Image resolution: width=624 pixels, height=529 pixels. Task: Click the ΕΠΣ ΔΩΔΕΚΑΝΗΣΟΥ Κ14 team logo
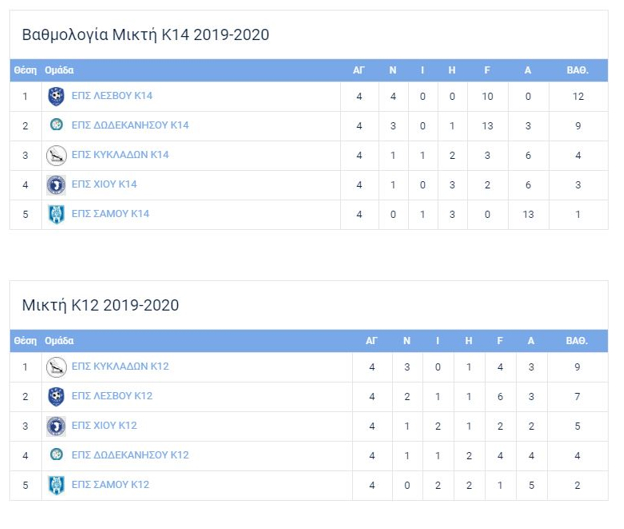pos(57,125)
